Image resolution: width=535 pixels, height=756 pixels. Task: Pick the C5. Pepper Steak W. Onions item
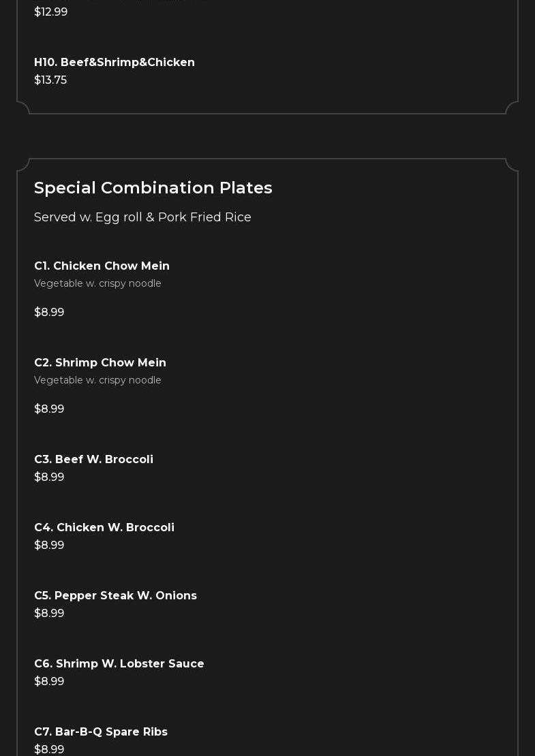coord(115,595)
